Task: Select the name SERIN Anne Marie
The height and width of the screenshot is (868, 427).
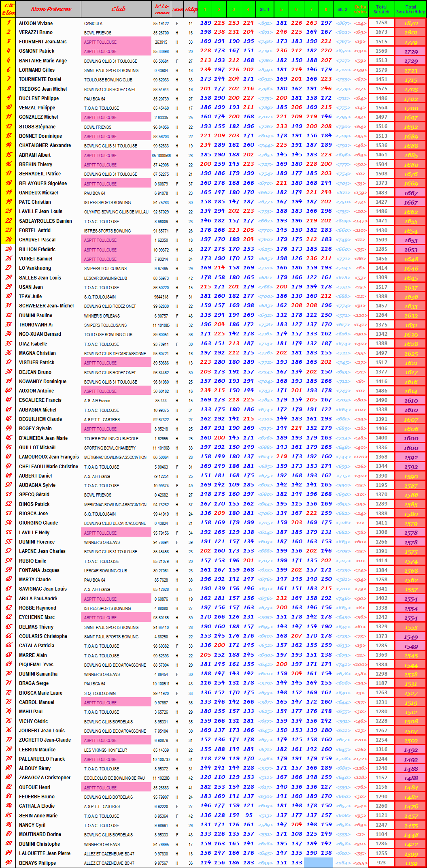Action: tap(38, 816)
